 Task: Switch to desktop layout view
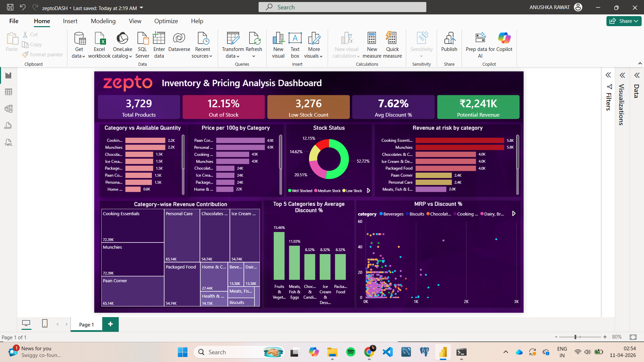pos(26,323)
